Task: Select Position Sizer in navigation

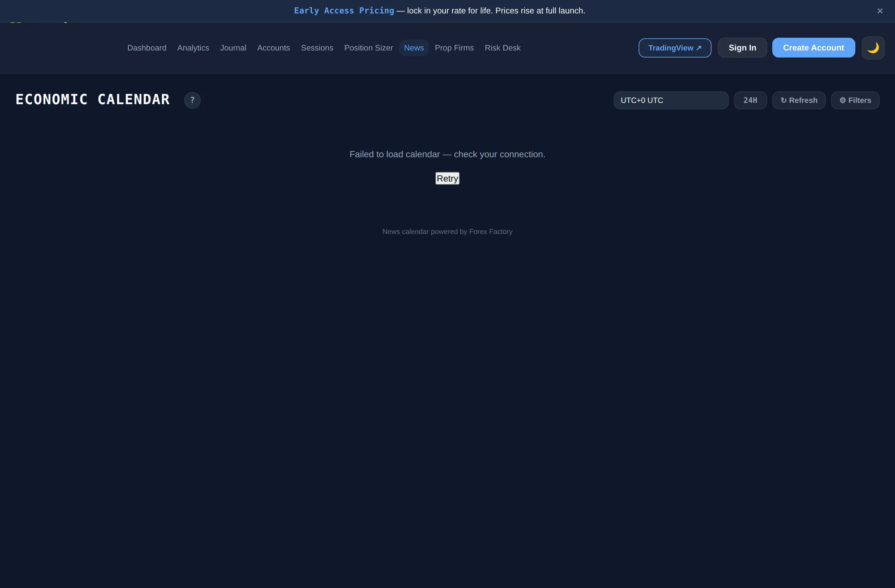Action: (368, 48)
